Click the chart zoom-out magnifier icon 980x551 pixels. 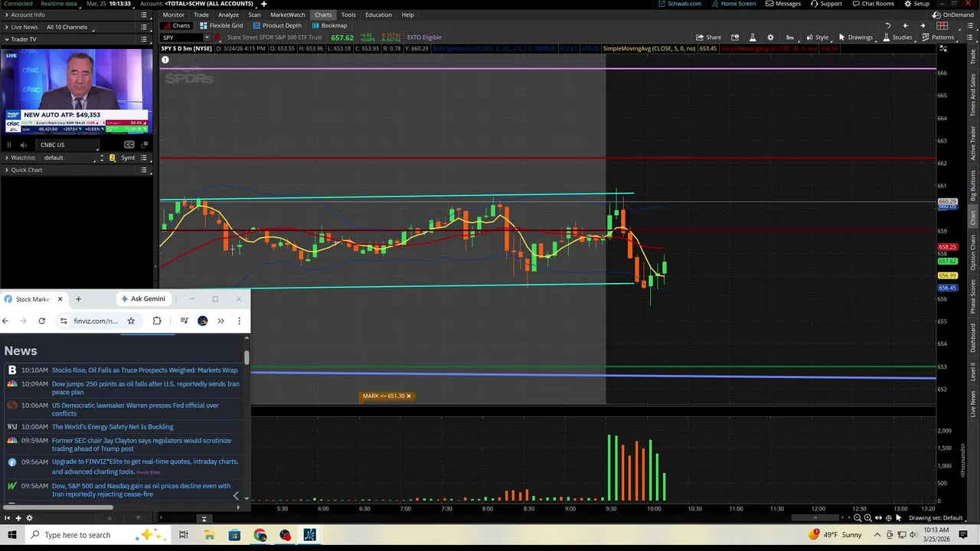pos(857,518)
